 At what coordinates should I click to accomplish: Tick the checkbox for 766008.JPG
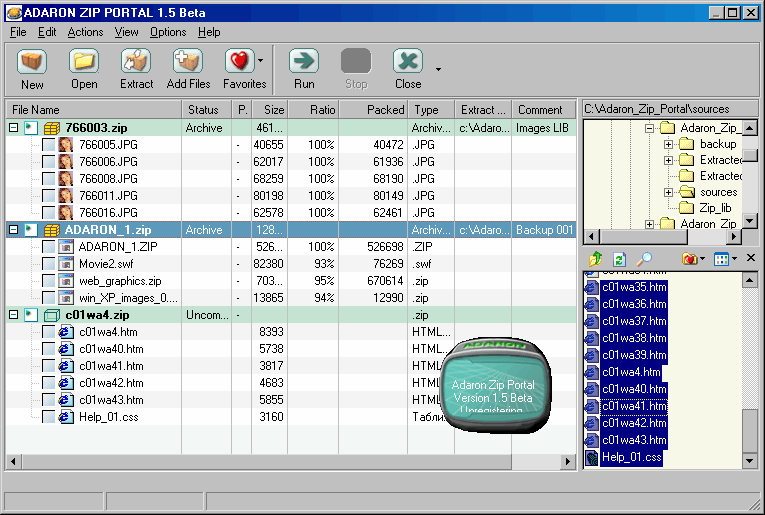(x=48, y=179)
